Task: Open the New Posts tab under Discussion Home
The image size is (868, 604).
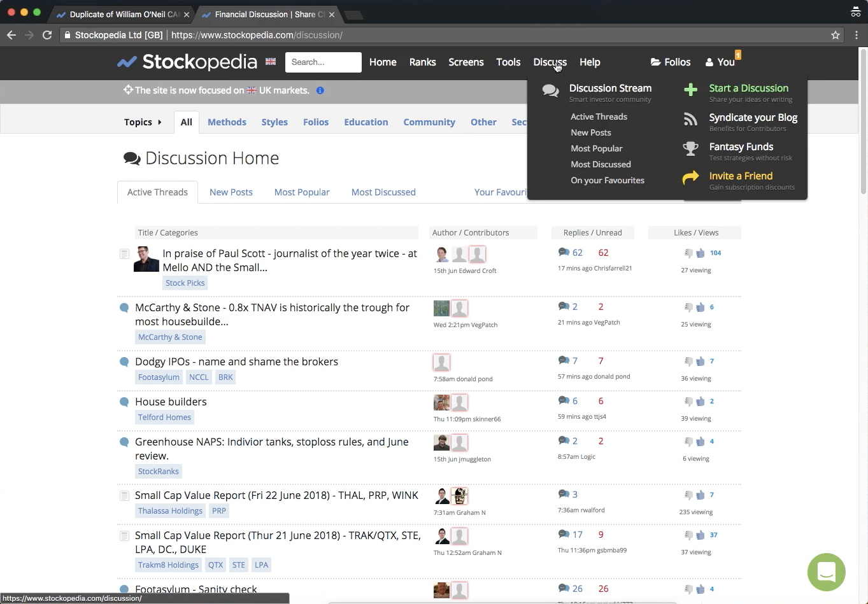Action: (231, 192)
